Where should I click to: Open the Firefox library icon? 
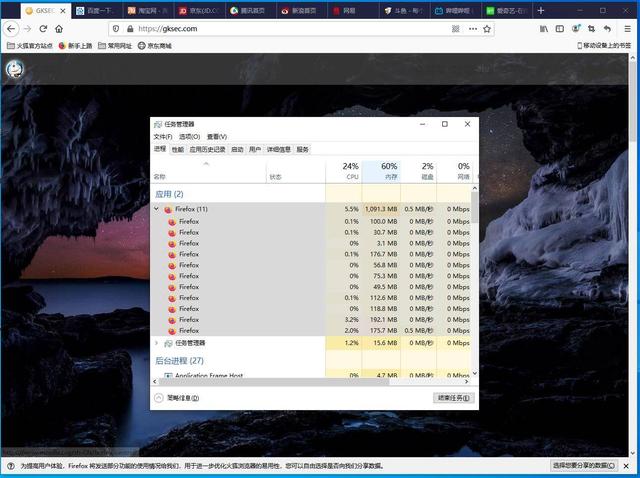pyautogui.click(x=544, y=29)
